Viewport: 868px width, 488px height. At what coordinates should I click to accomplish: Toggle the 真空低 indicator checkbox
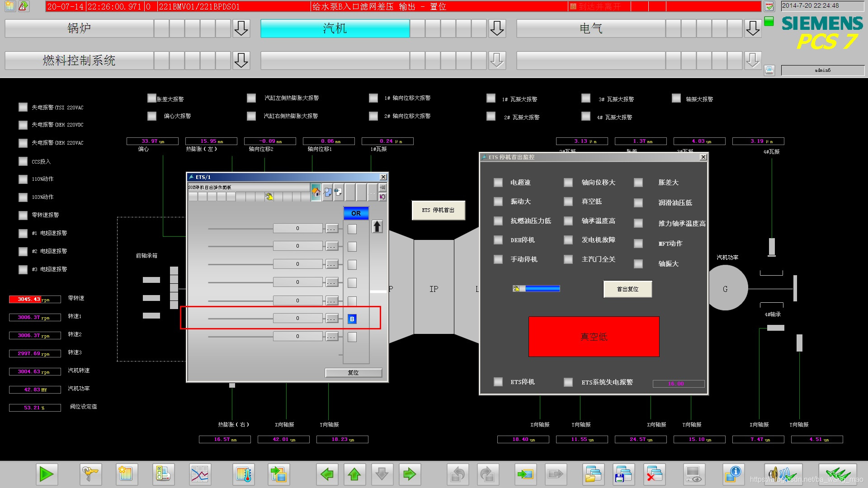568,202
